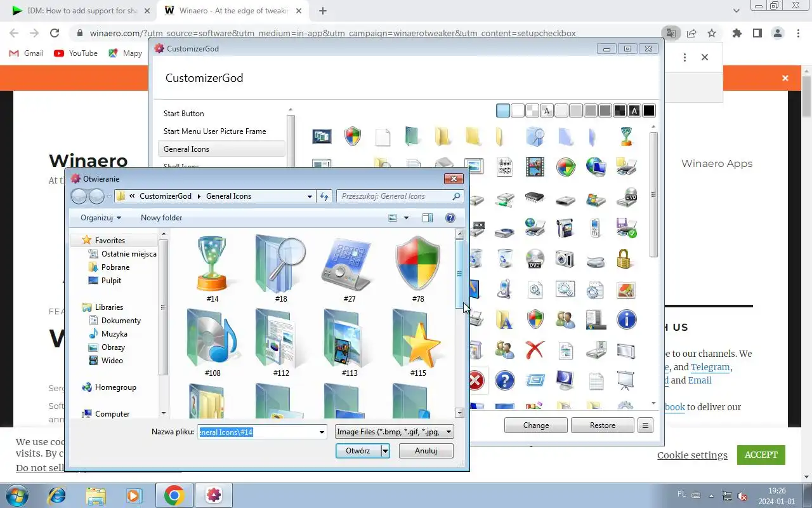Choose the solid black background swatch
Screen dimensions: 812x508
point(648,111)
